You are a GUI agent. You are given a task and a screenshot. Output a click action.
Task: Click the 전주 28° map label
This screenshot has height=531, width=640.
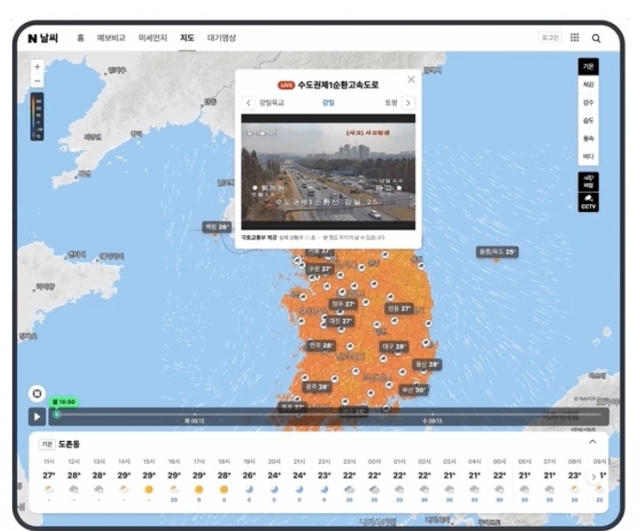(x=322, y=346)
